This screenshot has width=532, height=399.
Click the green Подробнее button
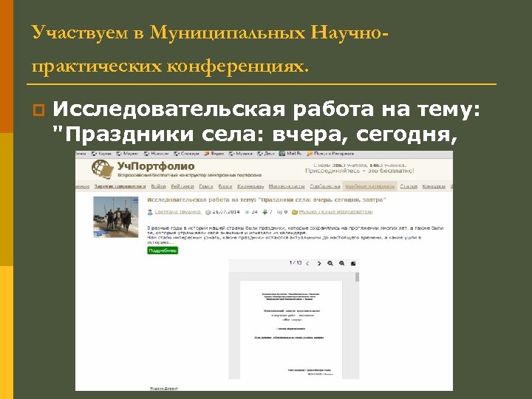[x=163, y=250]
